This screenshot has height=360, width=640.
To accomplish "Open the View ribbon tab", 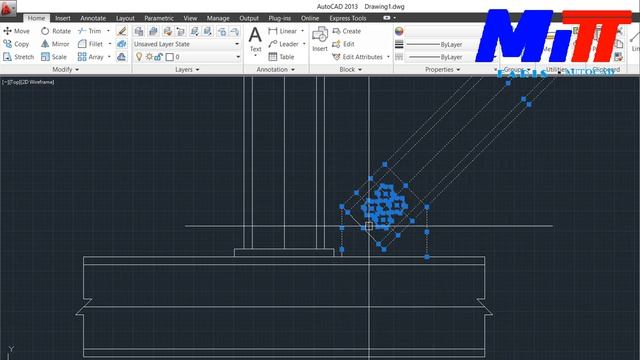I will (190, 18).
